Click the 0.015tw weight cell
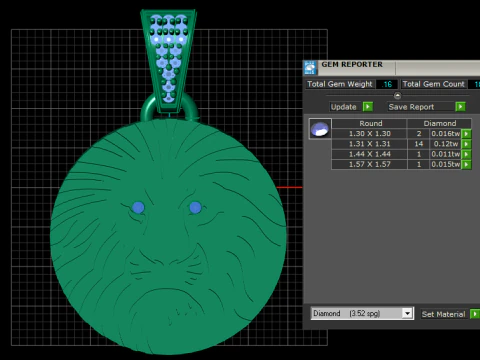The height and width of the screenshot is (360, 480). click(446, 164)
